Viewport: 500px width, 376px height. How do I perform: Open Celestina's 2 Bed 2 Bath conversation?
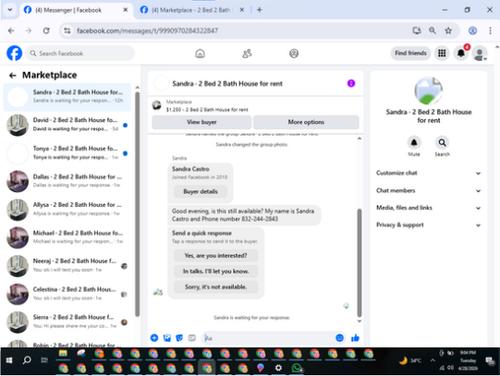[67, 294]
